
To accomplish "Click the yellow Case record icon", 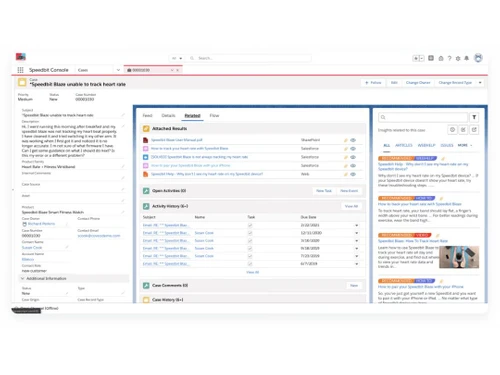I will coord(22,82).
